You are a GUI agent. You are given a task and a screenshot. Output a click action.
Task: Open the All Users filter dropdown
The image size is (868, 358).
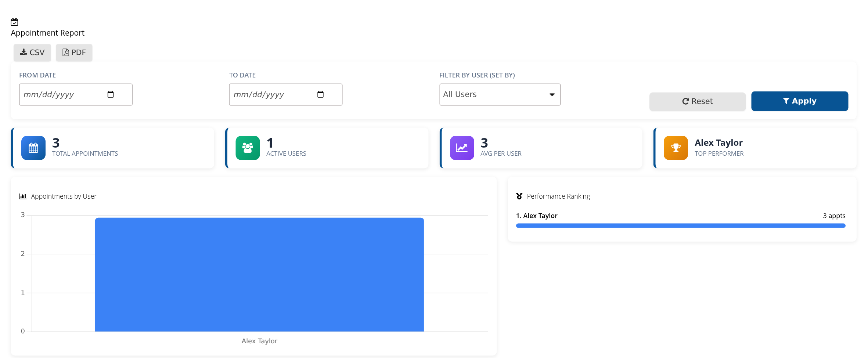(x=500, y=94)
